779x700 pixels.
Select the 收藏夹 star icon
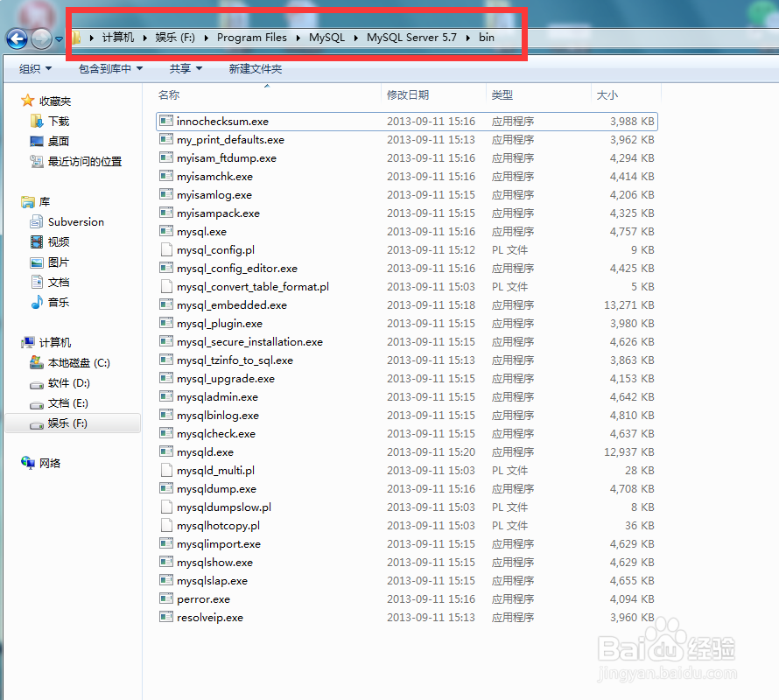click(x=27, y=101)
